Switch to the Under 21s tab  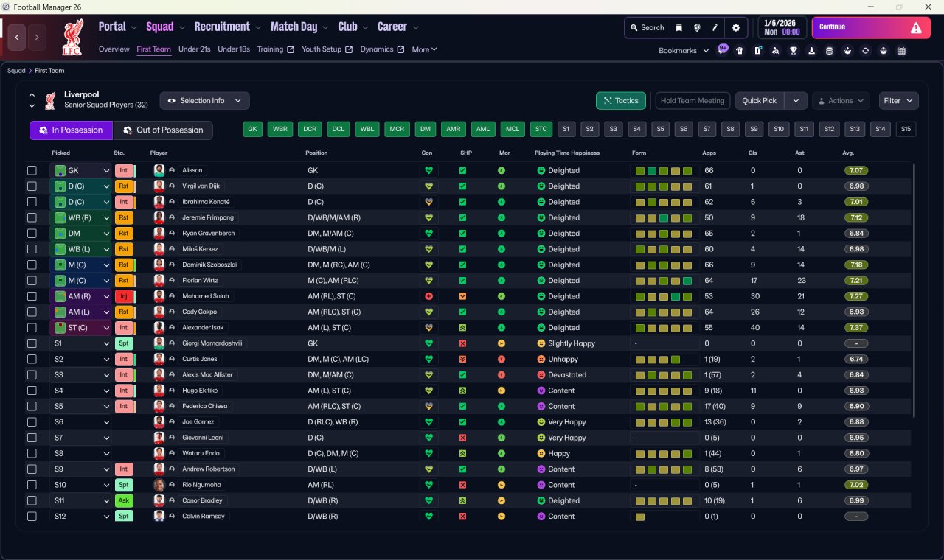coord(195,49)
